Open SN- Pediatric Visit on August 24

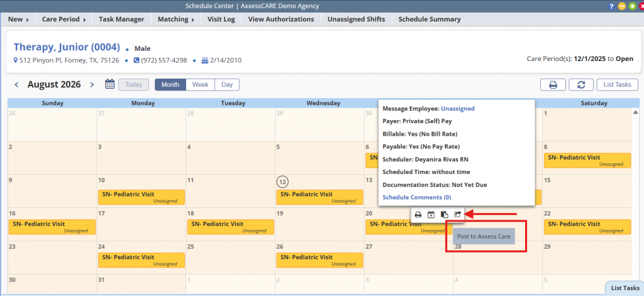(142, 260)
